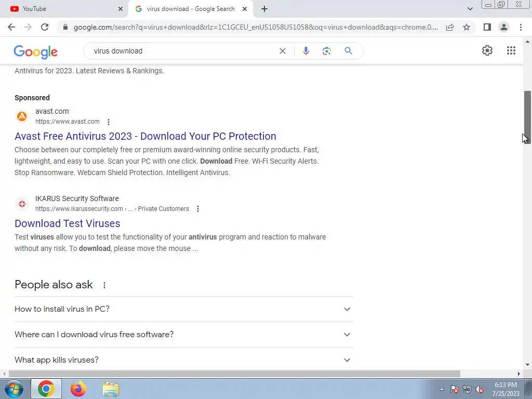532x399 pixels.
Task: Click the browser forward arrow
Action: (28, 27)
